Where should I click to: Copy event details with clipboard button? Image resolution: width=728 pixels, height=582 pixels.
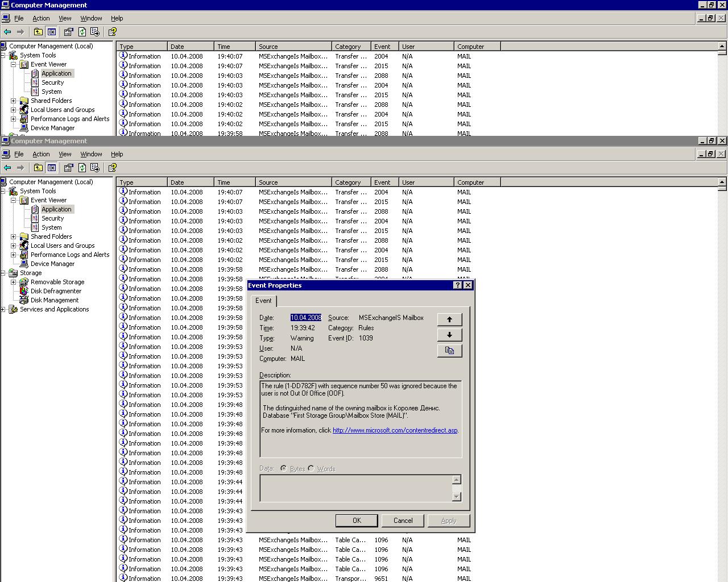(x=449, y=350)
